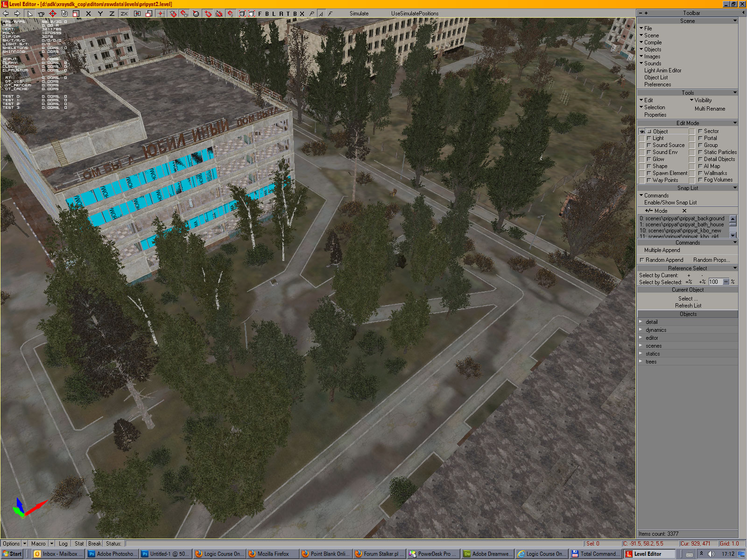This screenshot has width=747, height=560.
Task: Switch to Top view with T button
Action: point(288,14)
